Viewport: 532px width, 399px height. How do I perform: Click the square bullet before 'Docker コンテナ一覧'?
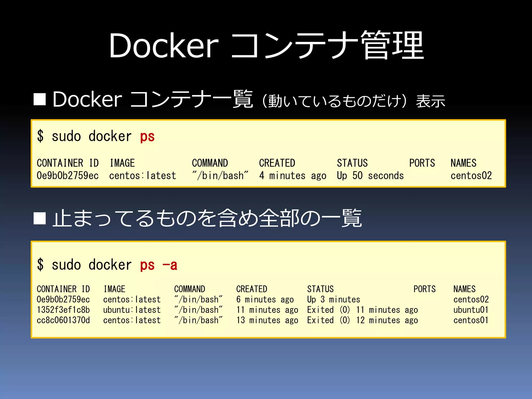coord(40,99)
